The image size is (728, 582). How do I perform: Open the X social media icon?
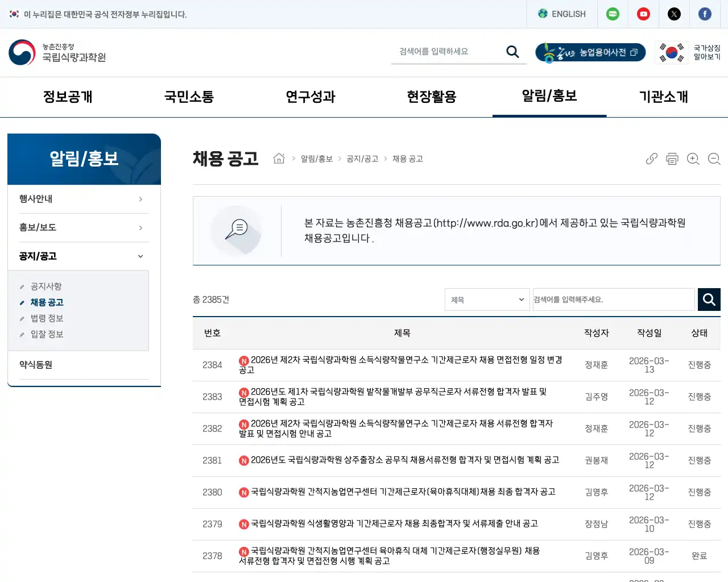674,14
